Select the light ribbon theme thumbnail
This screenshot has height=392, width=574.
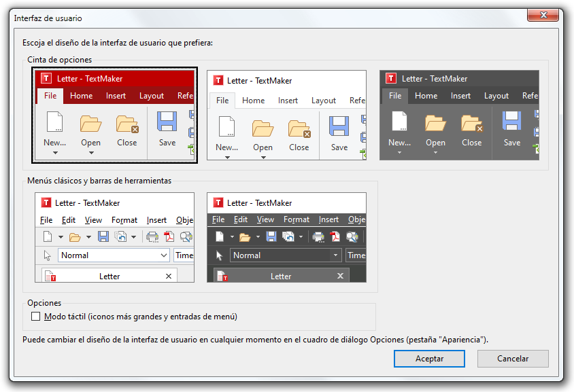(x=286, y=115)
